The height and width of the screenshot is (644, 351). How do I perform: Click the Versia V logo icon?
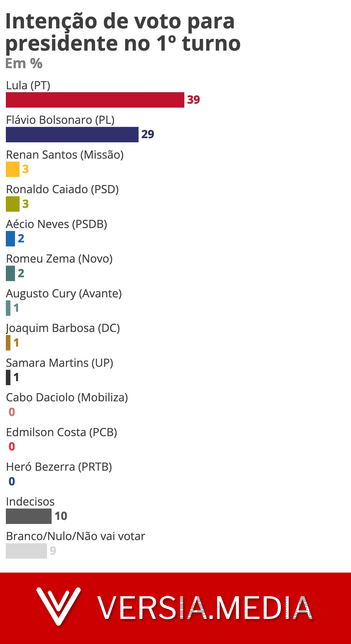click(x=58, y=606)
